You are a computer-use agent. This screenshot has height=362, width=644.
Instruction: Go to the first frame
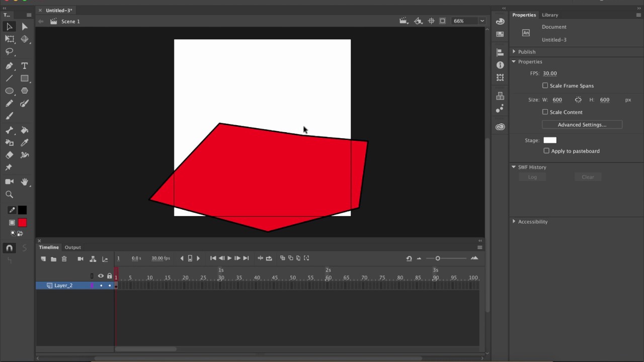pos(213,258)
